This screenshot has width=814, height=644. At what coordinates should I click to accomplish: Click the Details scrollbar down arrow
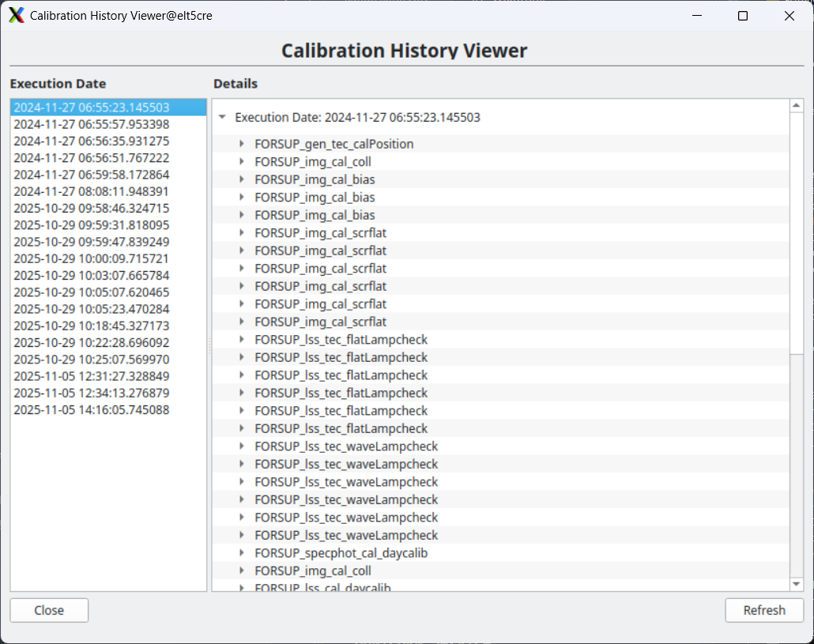point(797,584)
